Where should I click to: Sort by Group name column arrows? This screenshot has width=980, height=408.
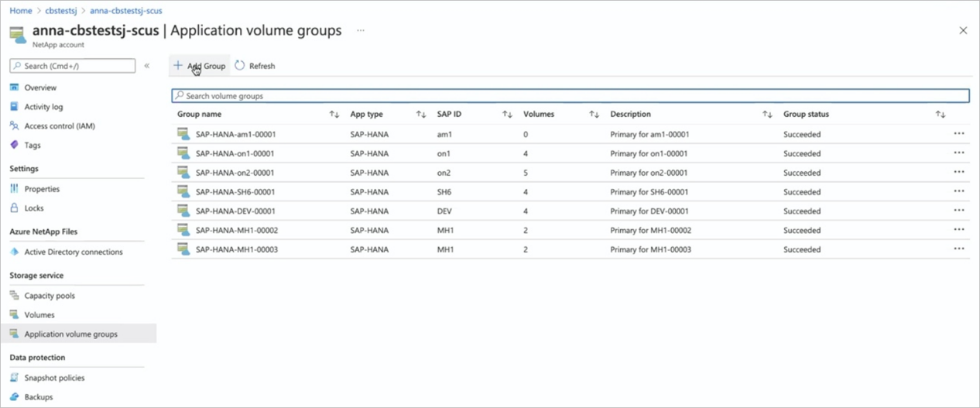(334, 115)
